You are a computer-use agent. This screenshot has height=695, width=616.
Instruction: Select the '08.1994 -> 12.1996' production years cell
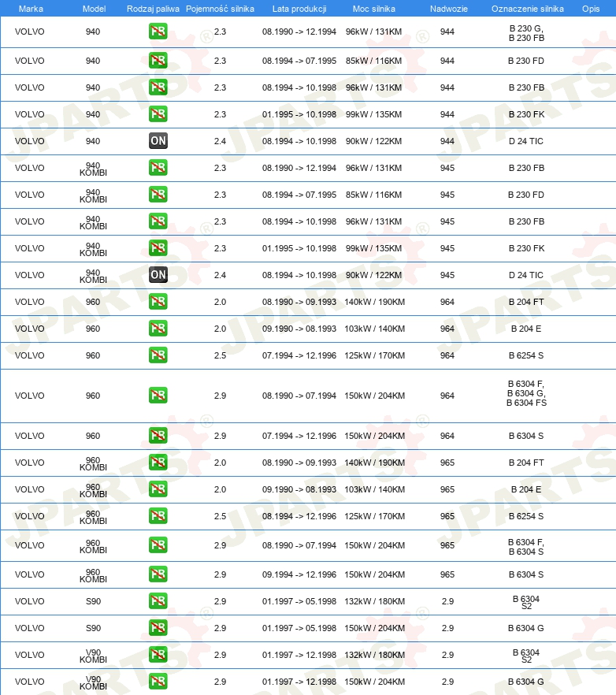(x=299, y=516)
